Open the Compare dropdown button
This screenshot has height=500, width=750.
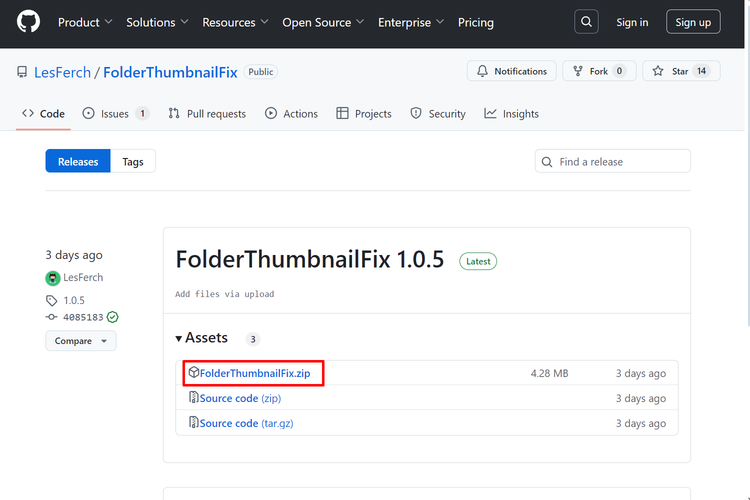pyautogui.click(x=81, y=341)
